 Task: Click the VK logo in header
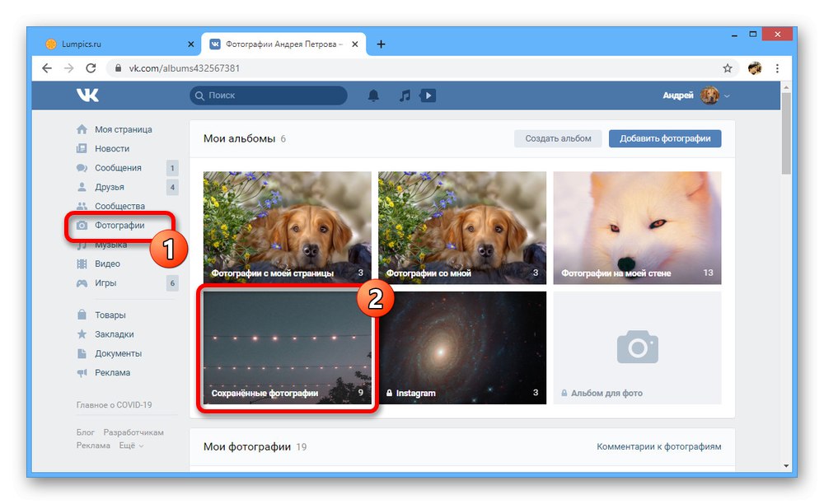pos(87,95)
